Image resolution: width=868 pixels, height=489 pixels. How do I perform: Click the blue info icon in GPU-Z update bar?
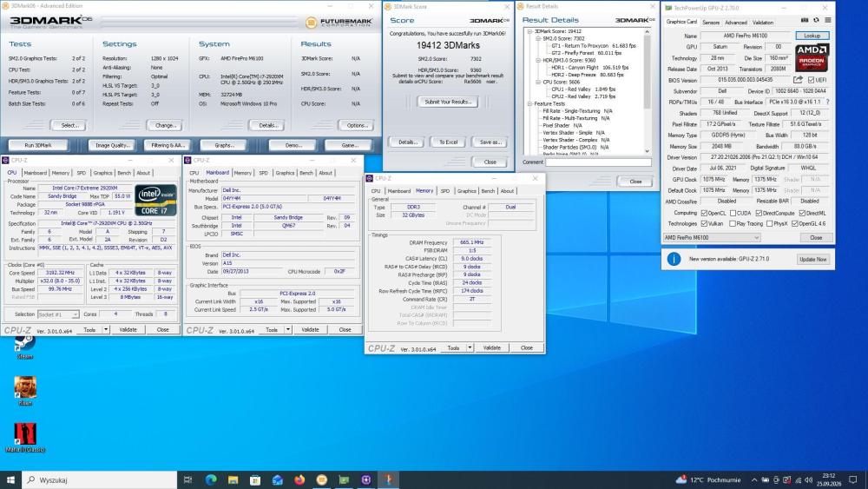(674, 259)
